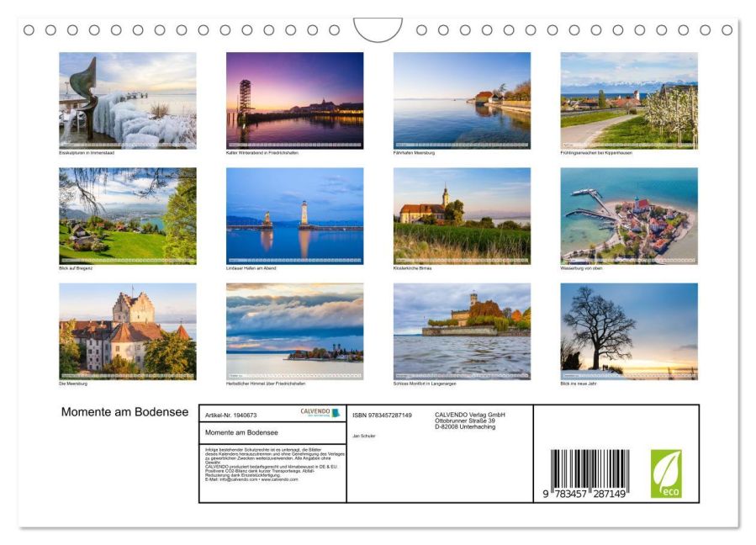Click the large Momente am Bodensee title
Screen dimensions: 756x545
[124, 412]
